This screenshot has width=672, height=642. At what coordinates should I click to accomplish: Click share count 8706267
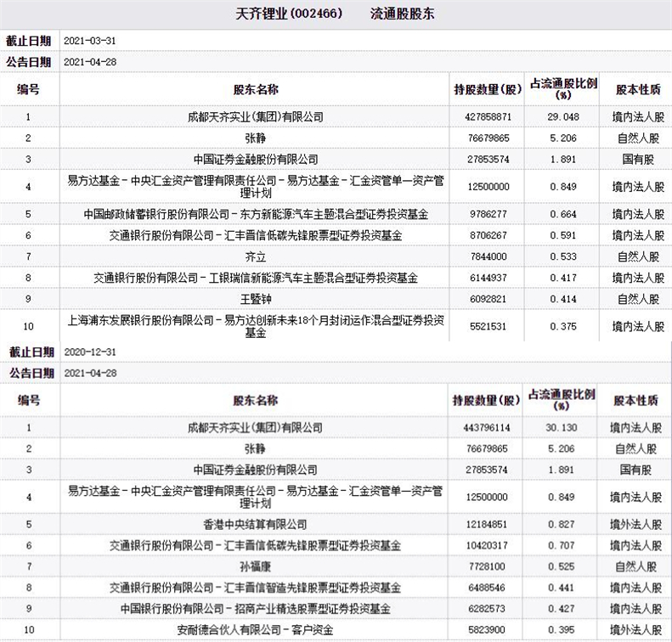click(x=488, y=235)
